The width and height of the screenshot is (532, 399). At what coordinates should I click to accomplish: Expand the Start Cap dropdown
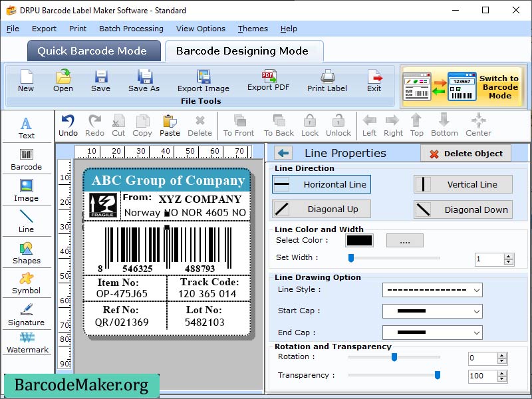(x=432, y=311)
